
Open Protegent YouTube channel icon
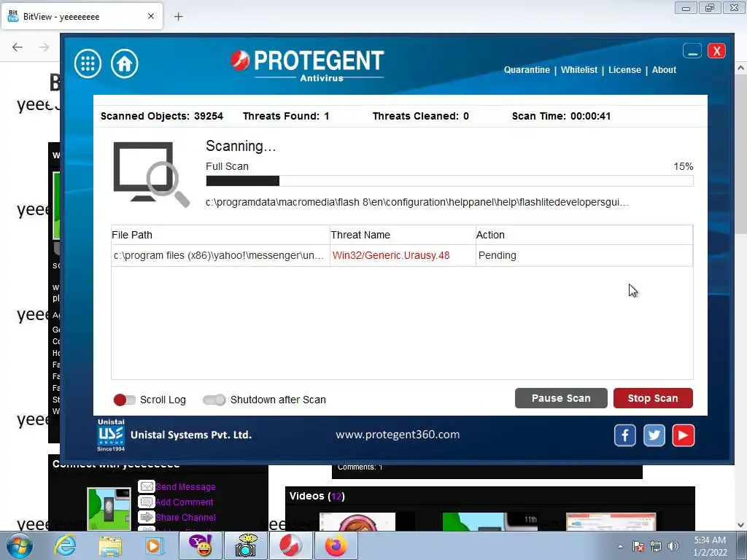point(683,435)
